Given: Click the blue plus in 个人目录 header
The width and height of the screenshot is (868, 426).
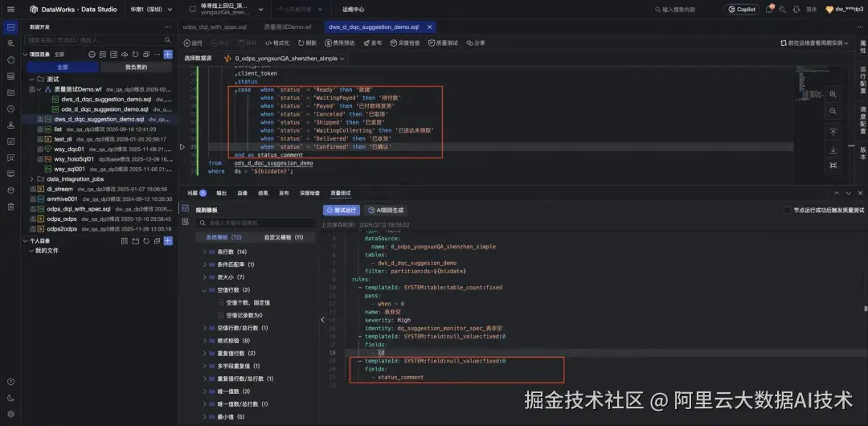Looking at the screenshot, I should [168, 241].
